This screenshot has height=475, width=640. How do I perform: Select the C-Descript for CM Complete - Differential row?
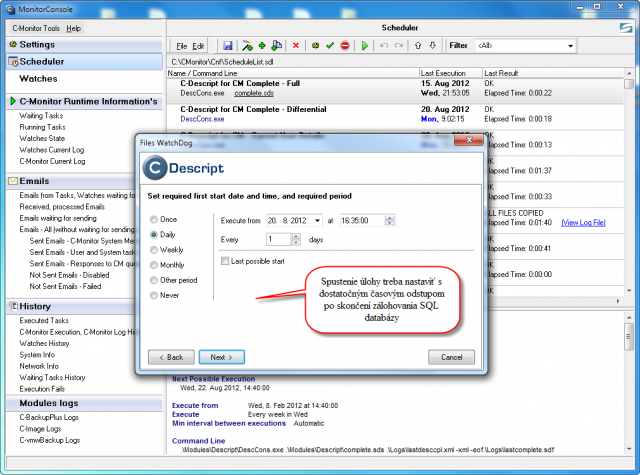(395, 114)
